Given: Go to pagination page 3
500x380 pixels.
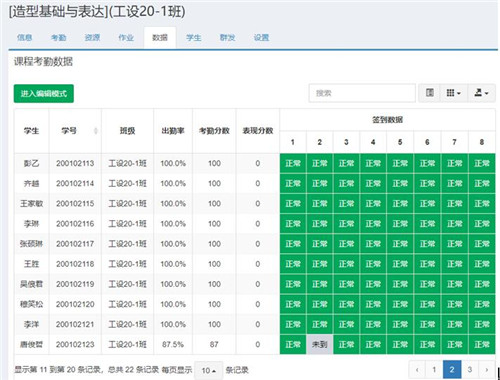Looking at the screenshot, I should [x=470, y=369].
